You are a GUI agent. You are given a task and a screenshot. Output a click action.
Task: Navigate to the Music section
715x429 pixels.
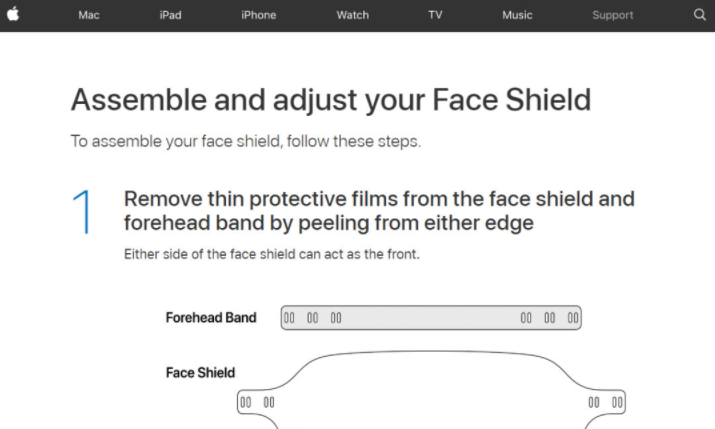(517, 15)
